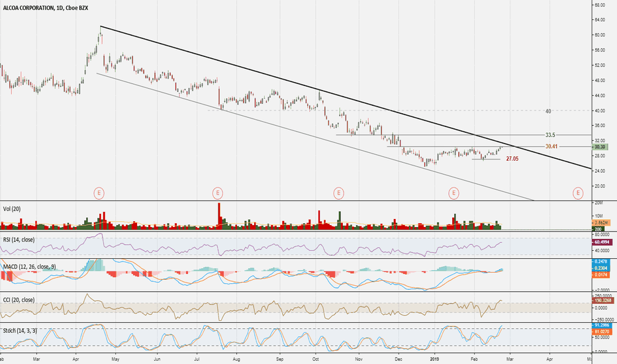Click the MACD signal value tag 0.2304
The height and width of the screenshot is (364, 617).
coord(601,268)
